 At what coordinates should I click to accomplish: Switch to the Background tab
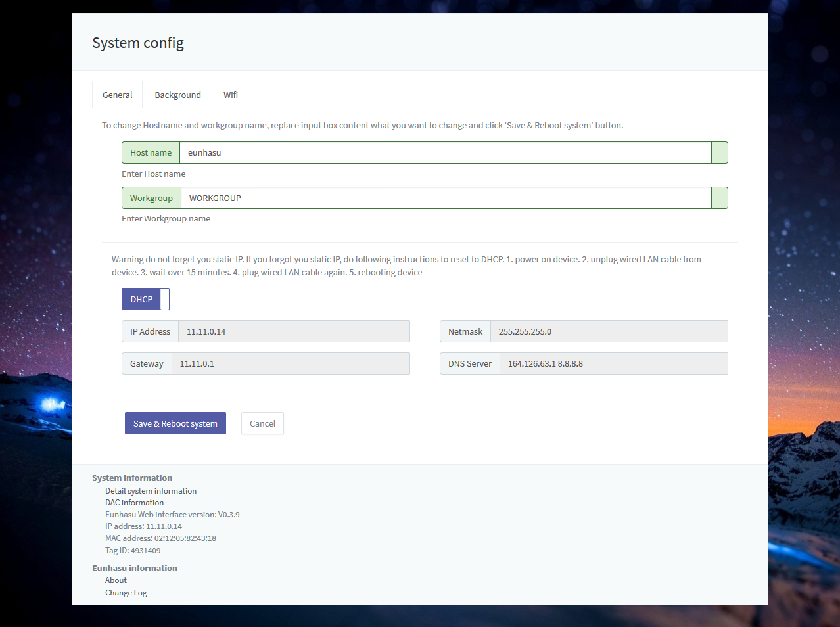click(x=177, y=95)
